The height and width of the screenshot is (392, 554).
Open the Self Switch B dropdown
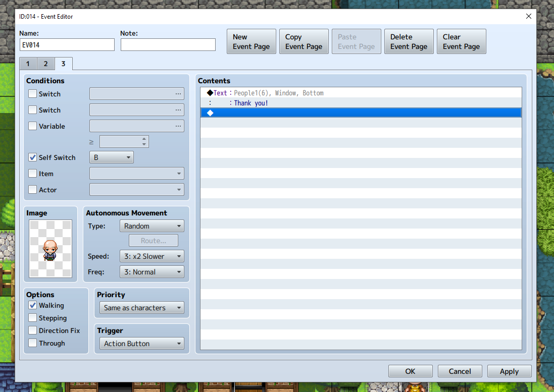[x=111, y=157]
